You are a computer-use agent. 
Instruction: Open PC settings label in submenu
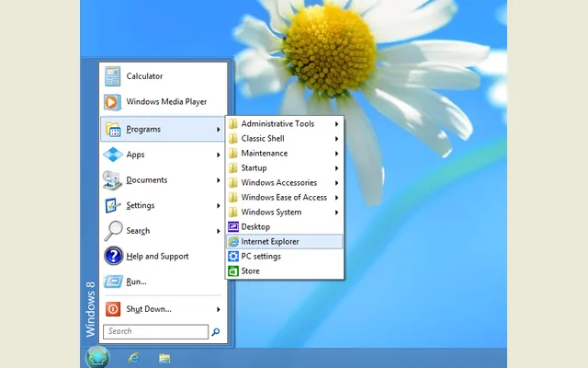(x=261, y=257)
